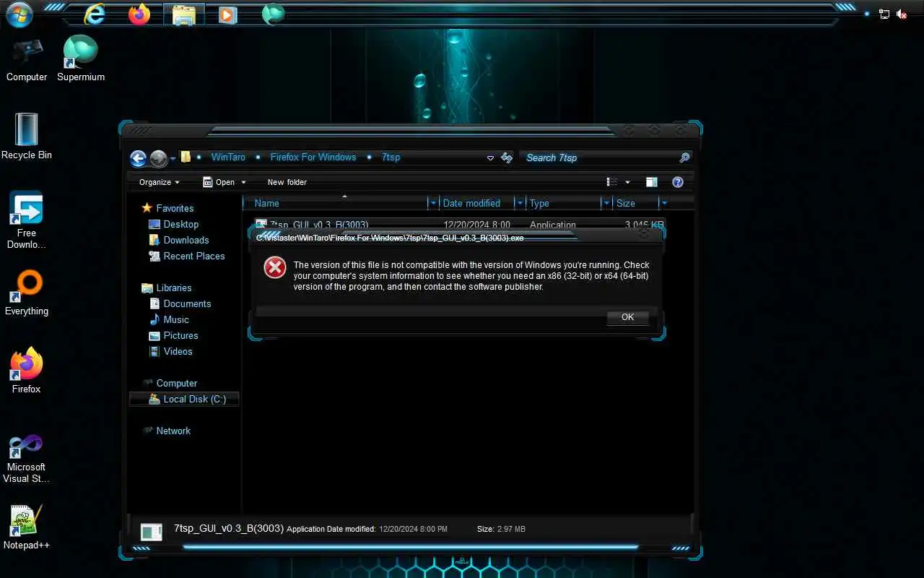The width and height of the screenshot is (924, 578).
Task: Open Firefox from the taskbar
Action: coord(139,14)
